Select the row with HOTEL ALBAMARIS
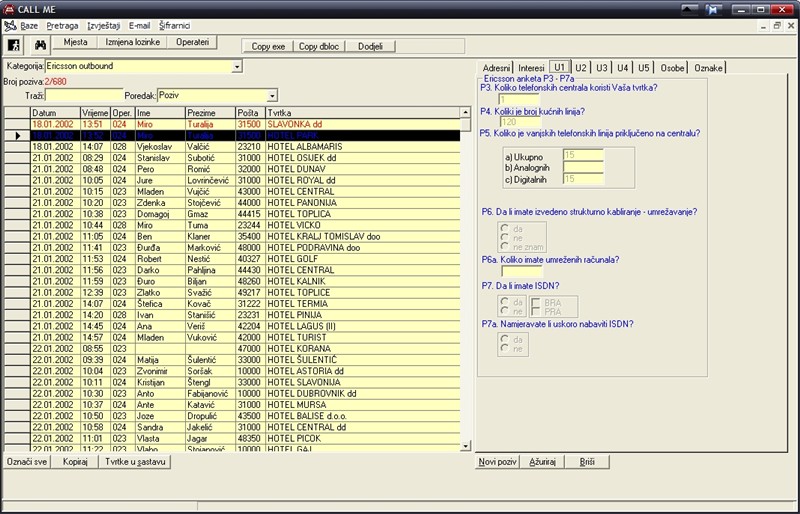The image size is (800, 514). click(232, 146)
